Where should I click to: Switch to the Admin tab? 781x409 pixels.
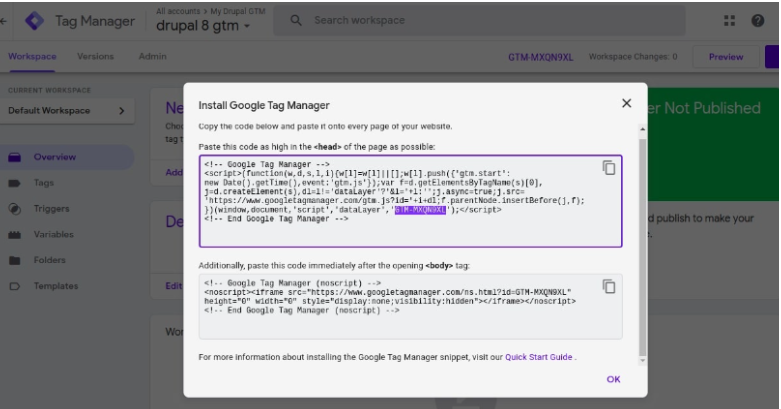click(x=153, y=57)
